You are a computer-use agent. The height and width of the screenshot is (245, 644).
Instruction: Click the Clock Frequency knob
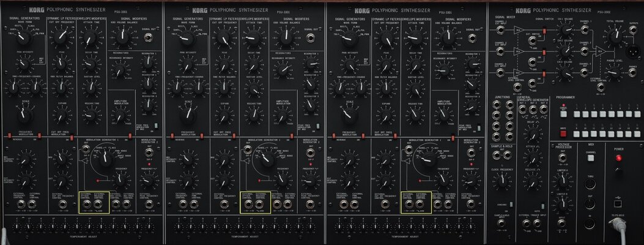click(503, 181)
